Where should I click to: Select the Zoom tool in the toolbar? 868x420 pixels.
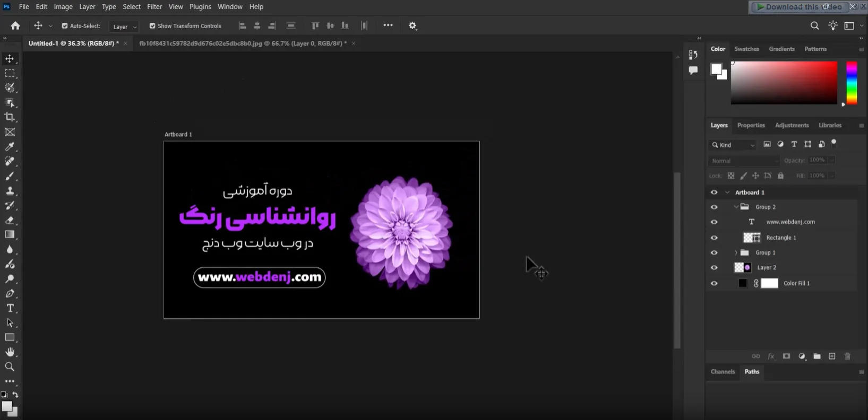pos(10,366)
